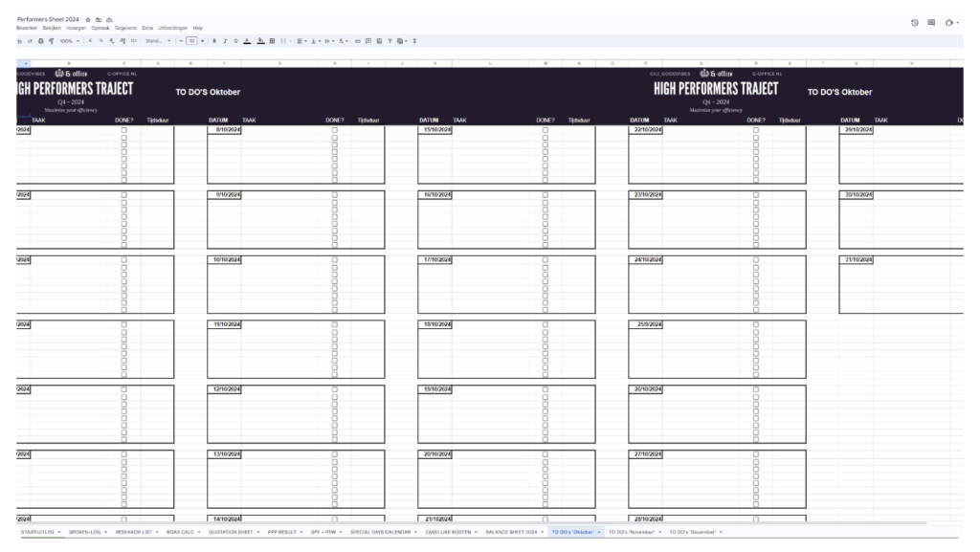The width and height of the screenshot is (980, 552).
Task: Open the 100% zoom dropdown
Action: click(69, 41)
